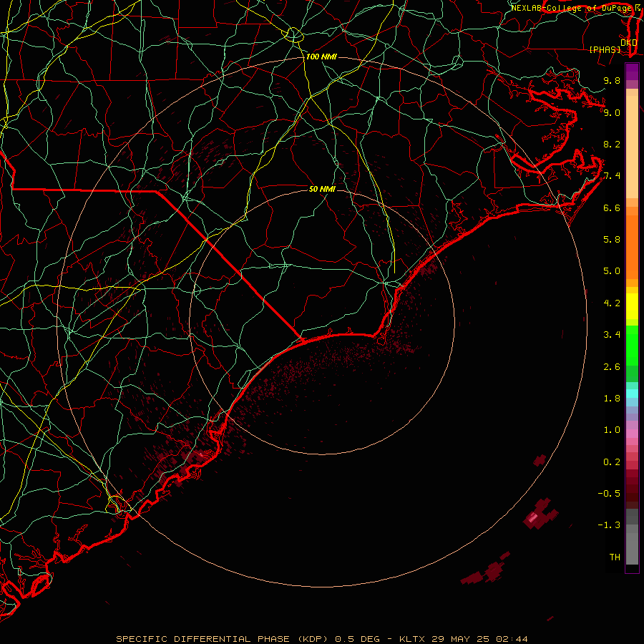Click the TH label at the scale bottom
The width and height of the screenshot is (644, 644).
tap(615, 557)
